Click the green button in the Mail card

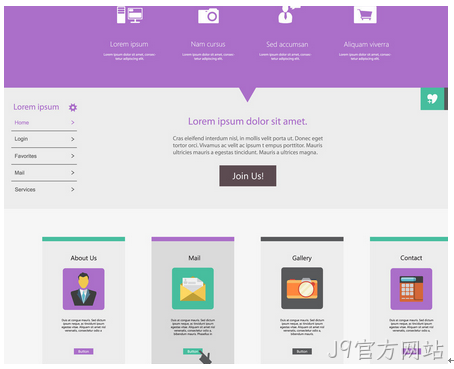click(x=193, y=351)
